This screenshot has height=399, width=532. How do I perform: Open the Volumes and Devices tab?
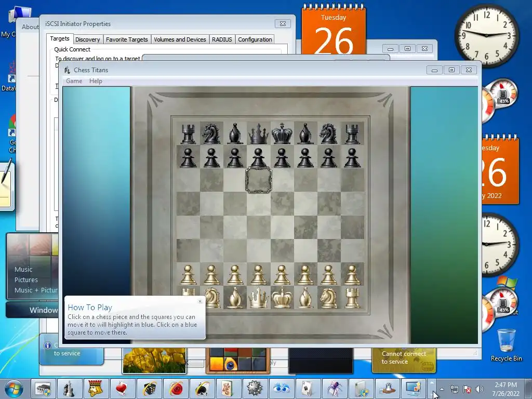180,39
